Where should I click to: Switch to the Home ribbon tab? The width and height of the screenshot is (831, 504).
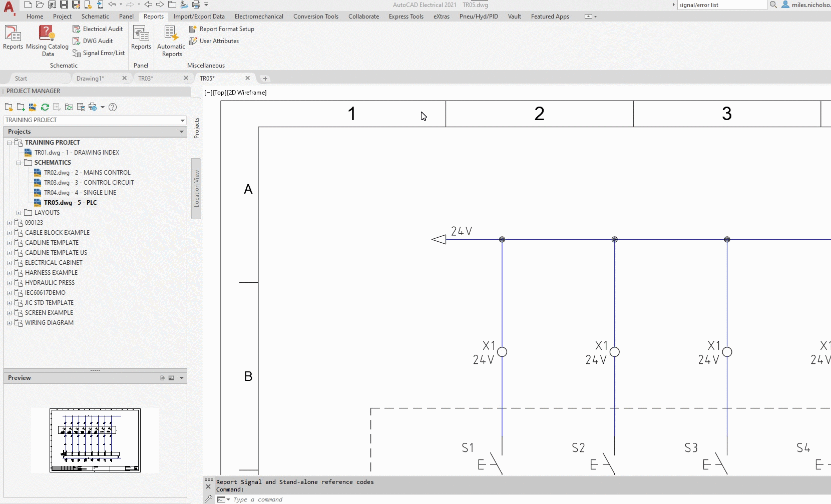(x=35, y=17)
